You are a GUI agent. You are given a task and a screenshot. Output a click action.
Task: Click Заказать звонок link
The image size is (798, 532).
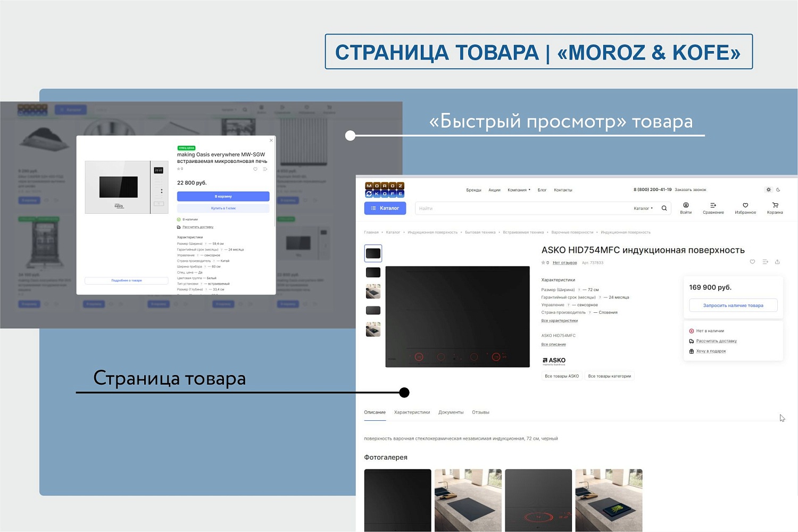click(691, 190)
